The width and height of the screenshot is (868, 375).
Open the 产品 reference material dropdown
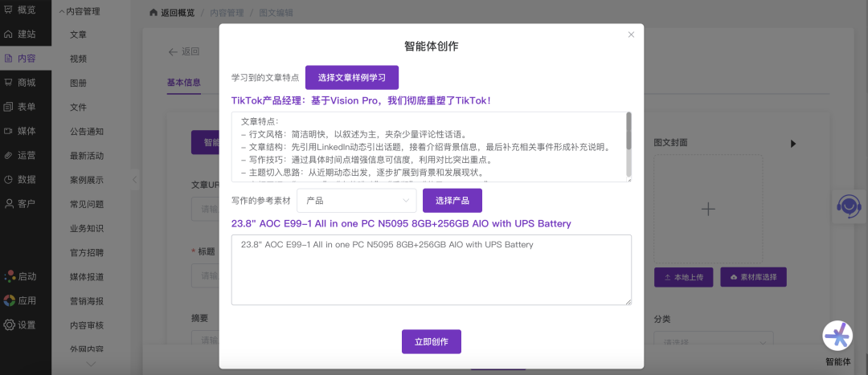[356, 201]
